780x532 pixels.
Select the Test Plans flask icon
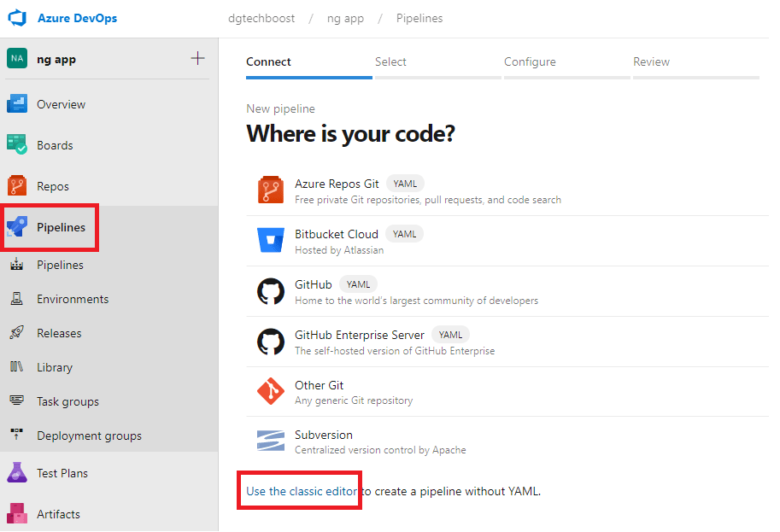coord(17,473)
